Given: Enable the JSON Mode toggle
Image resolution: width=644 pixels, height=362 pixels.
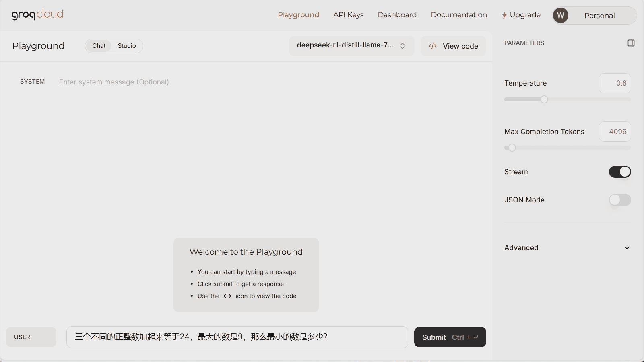Looking at the screenshot, I should point(619,200).
